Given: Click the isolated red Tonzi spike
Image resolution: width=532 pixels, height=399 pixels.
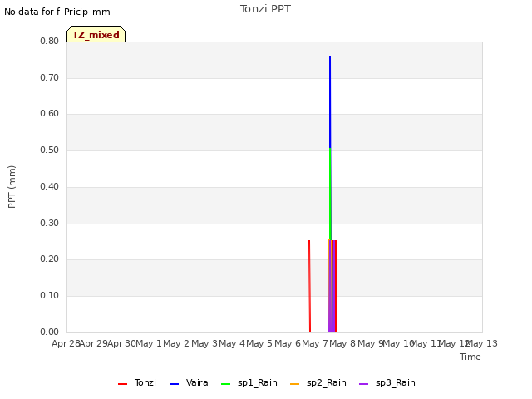Looking at the screenshot, I should coord(309,286).
